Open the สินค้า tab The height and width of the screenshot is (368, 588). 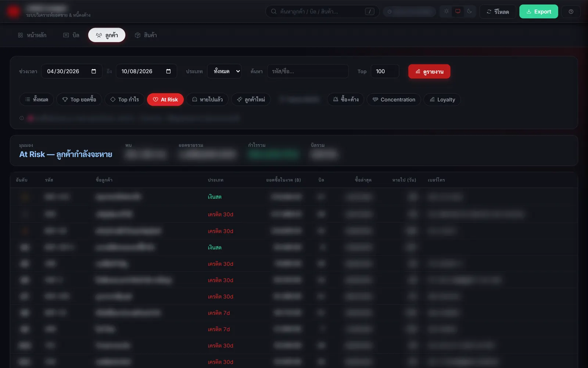[146, 35]
